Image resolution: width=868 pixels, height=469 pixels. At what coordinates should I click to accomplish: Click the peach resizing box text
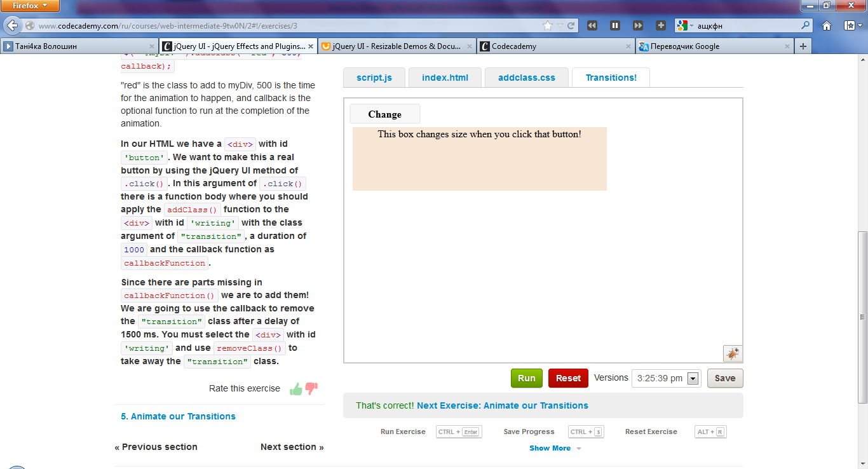479,134
